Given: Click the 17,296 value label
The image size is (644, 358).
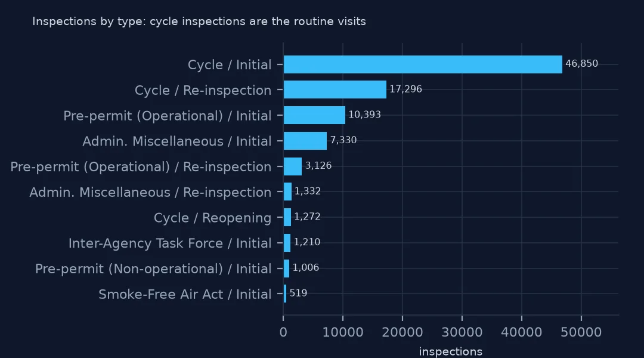Looking at the screenshot, I should coord(406,89).
